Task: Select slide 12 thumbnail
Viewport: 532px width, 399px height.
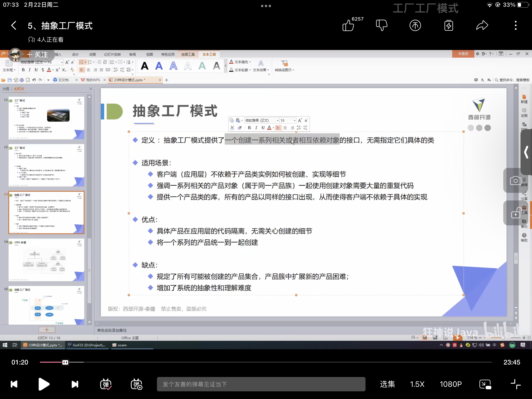Action: point(46,165)
